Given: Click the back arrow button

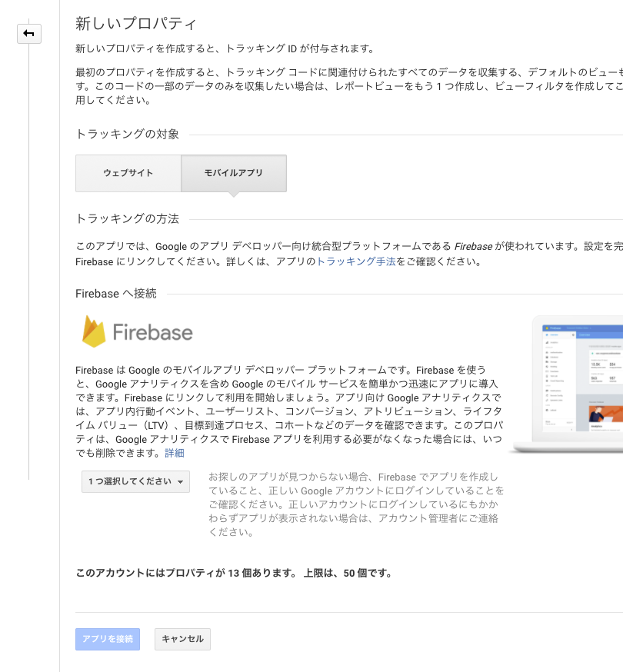Looking at the screenshot, I should (x=29, y=33).
